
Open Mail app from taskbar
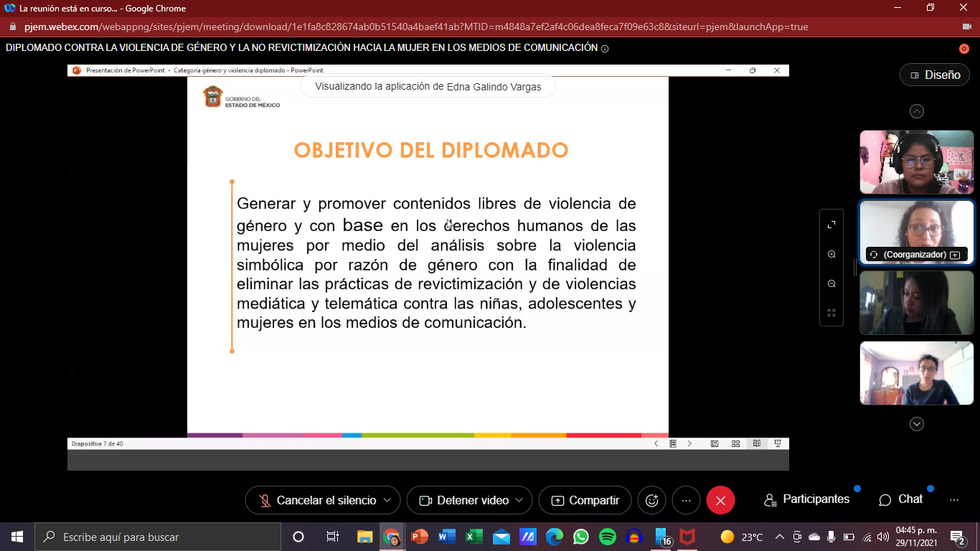coord(501,537)
